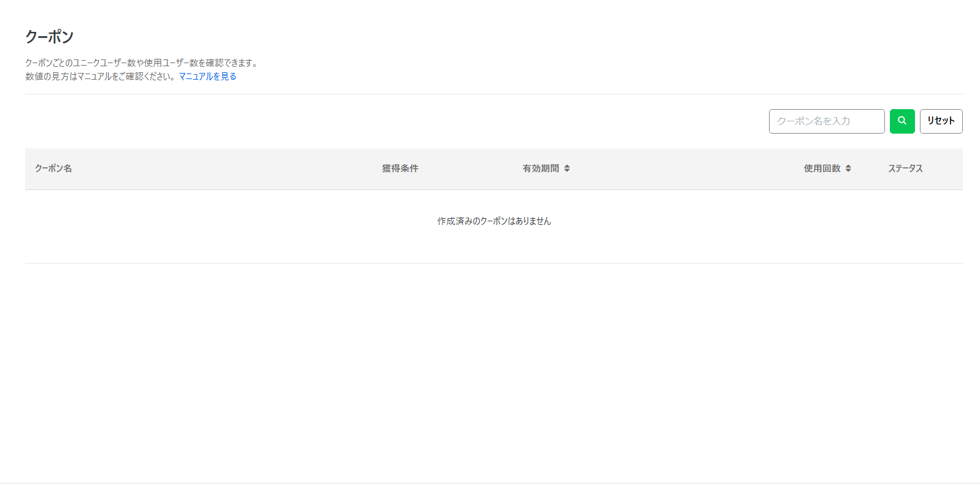Focus the クーポン名を入力 search field
Viewport: 980px width, 491px height.
826,121
